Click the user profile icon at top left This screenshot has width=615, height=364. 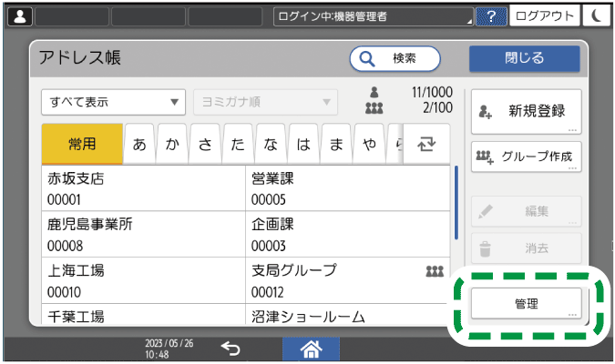coord(20,17)
